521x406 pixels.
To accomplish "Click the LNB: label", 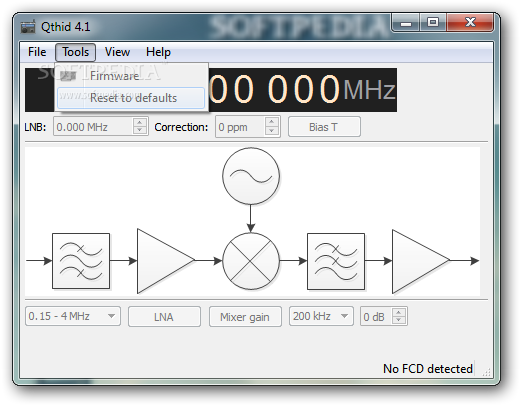I will point(35,127).
